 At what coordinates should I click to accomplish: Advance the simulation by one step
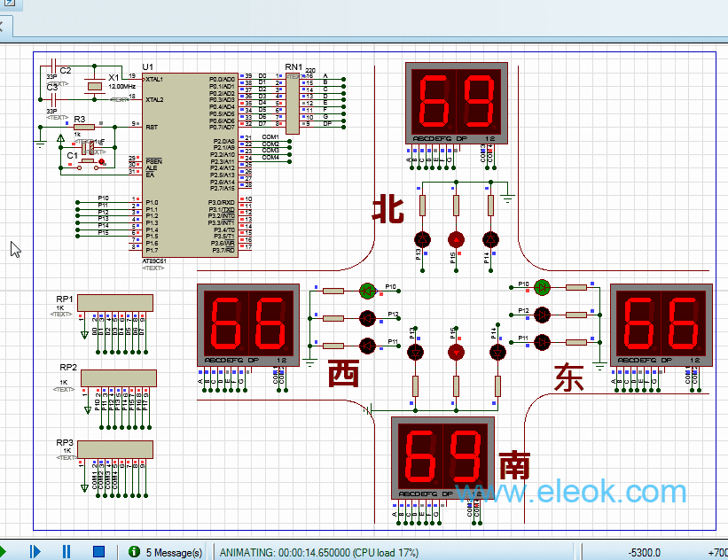(35, 551)
